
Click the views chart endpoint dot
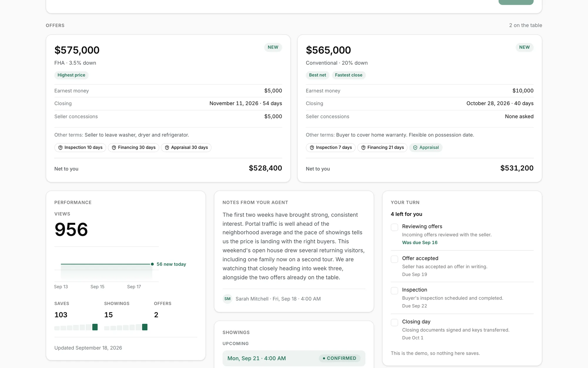pos(152,264)
